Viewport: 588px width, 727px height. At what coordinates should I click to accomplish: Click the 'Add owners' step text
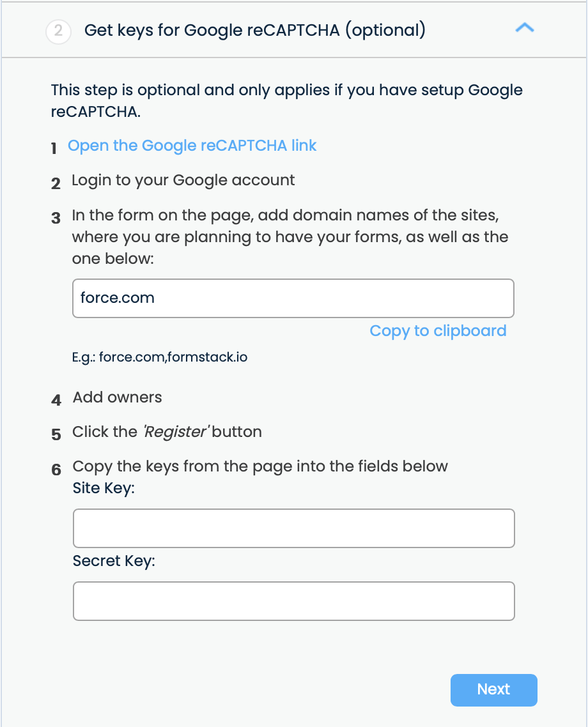click(118, 397)
